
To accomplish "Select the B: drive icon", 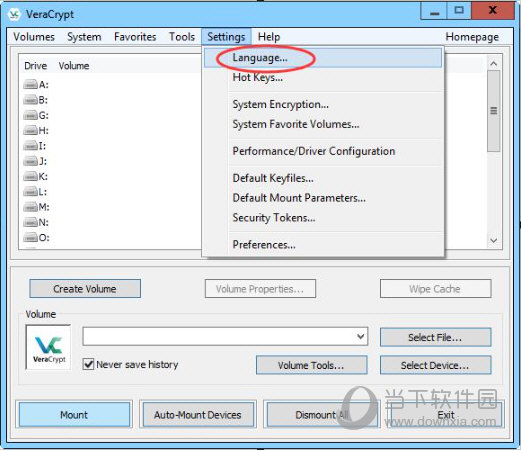I will point(30,100).
